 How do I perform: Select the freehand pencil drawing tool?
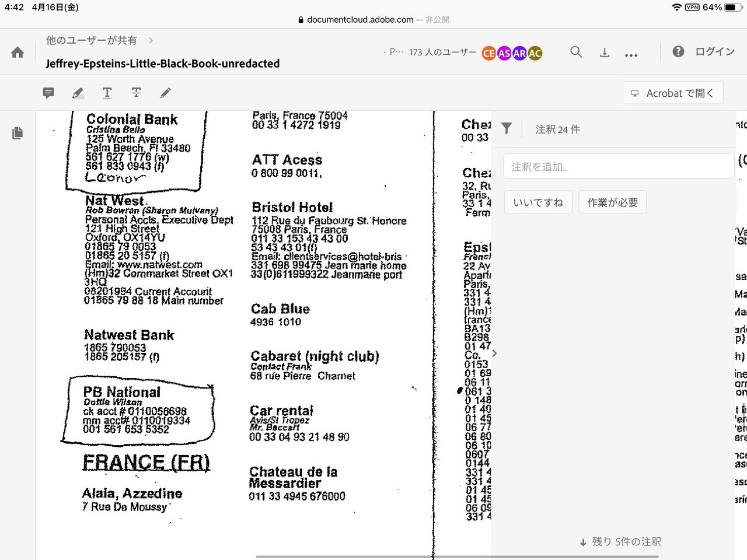click(166, 93)
